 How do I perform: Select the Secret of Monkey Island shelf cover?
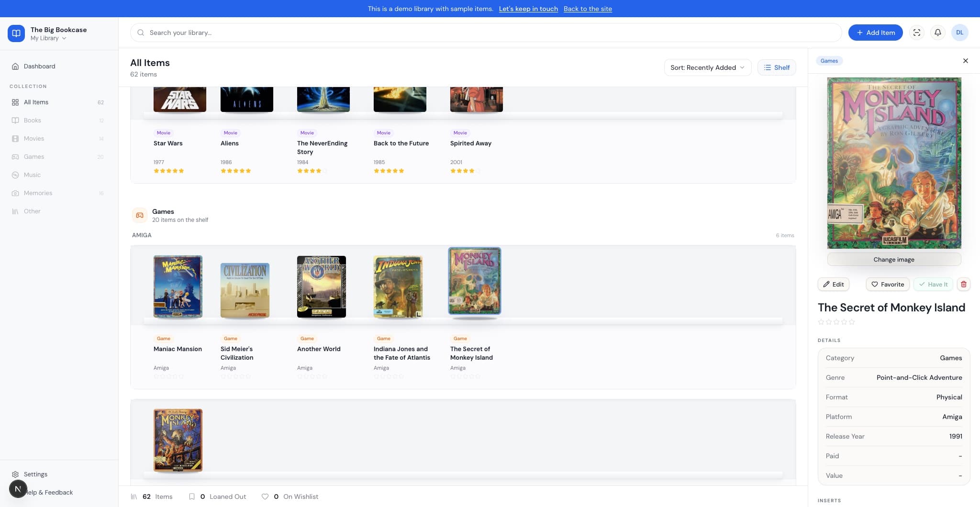(x=475, y=281)
